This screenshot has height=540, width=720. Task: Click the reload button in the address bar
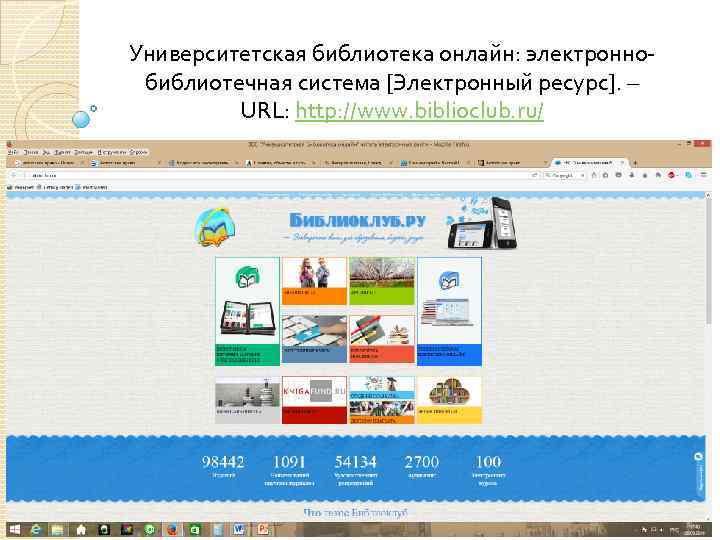[x=535, y=175]
